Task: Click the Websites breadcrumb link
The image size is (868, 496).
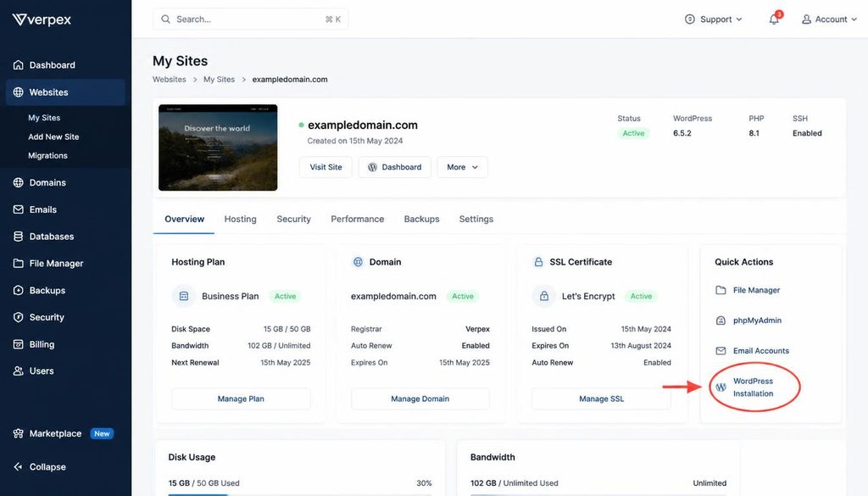Action: (x=170, y=79)
